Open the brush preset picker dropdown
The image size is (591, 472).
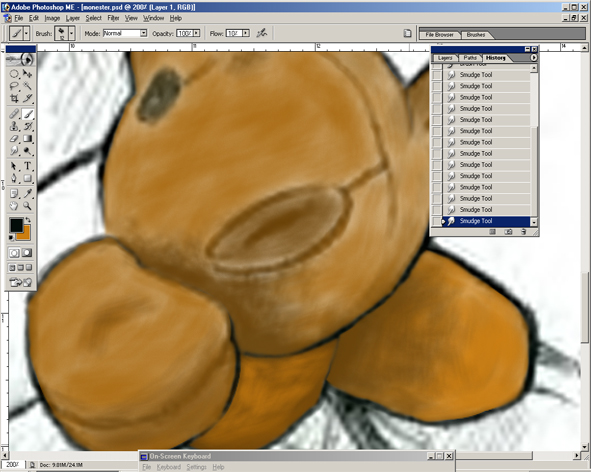(x=71, y=33)
